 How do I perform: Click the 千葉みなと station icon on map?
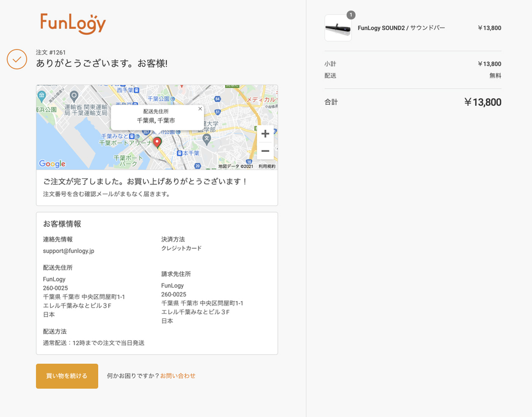tap(132, 136)
